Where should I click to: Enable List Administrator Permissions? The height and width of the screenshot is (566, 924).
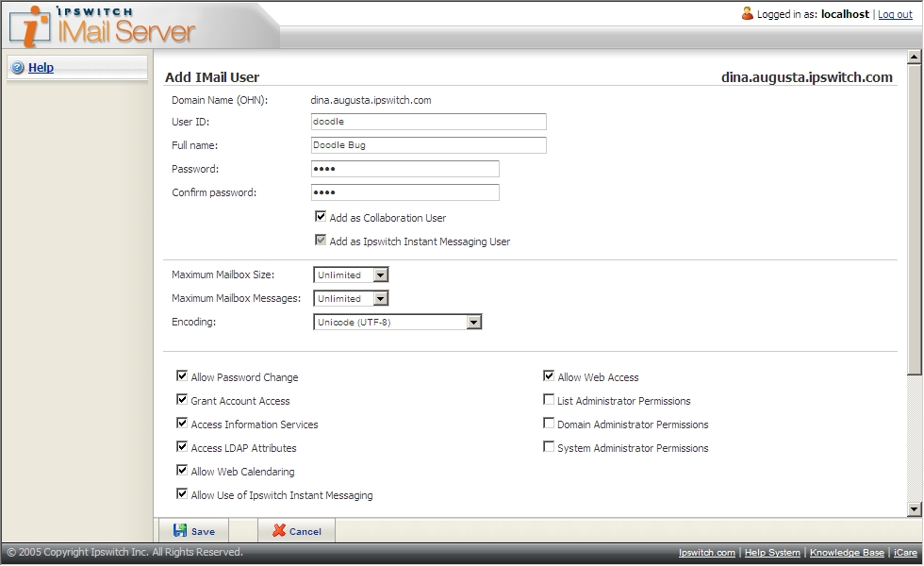pyautogui.click(x=549, y=399)
